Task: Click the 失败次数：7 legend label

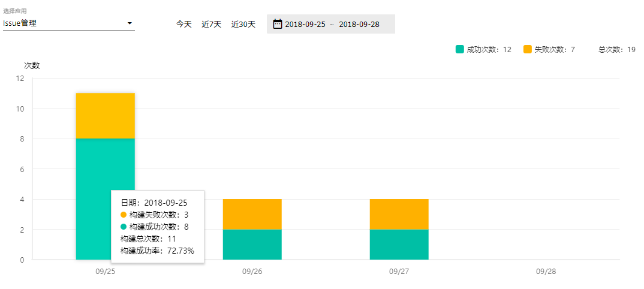Action: tap(555, 50)
